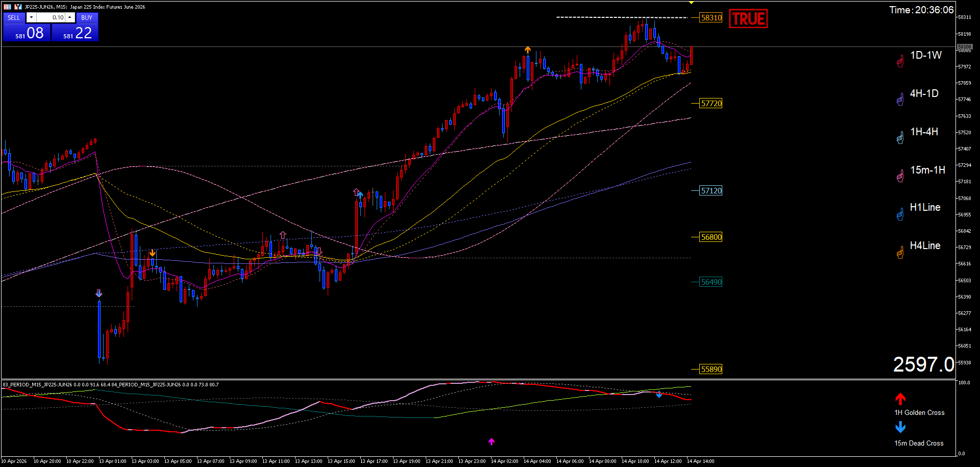Image resolution: width=980 pixels, height=467 pixels.
Task: Open the depth of market icon
Action: click(x=18, y=7)
